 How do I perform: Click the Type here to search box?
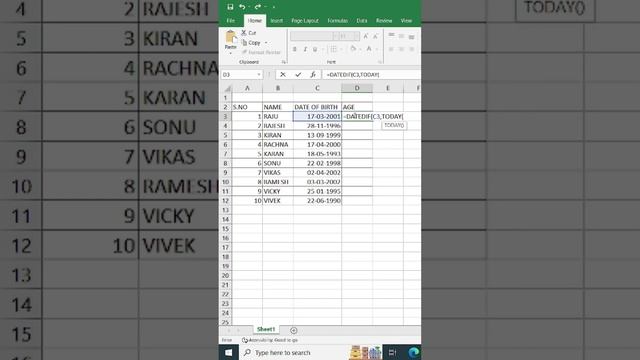[294, 352]
